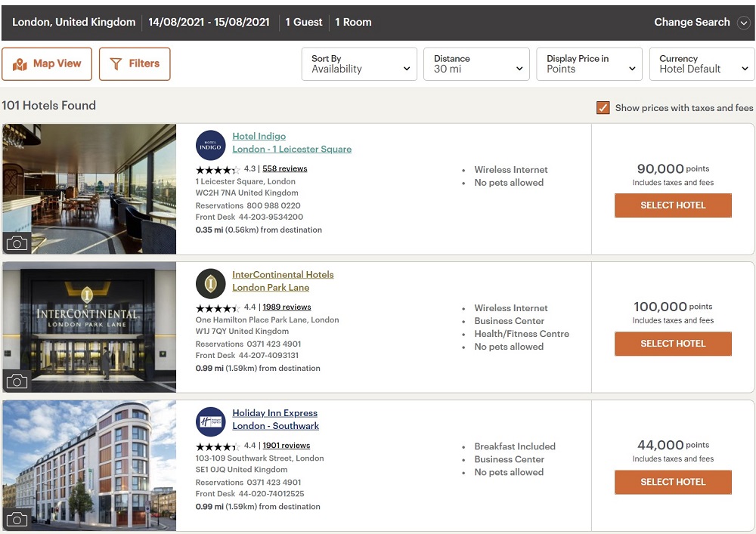Open the Display Price in Points dropdown

(x=589, y=64)
